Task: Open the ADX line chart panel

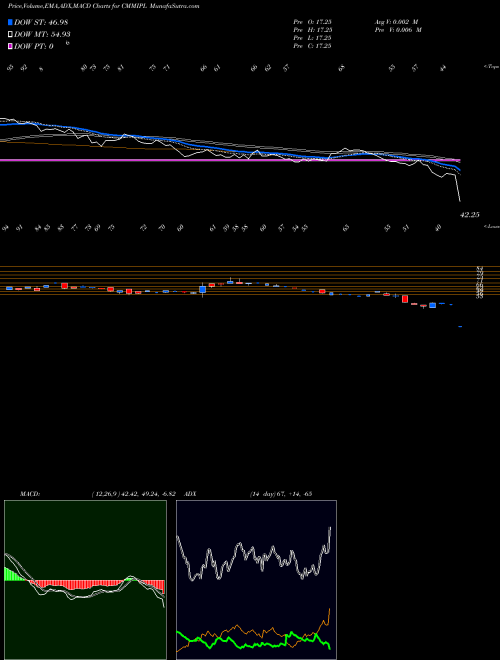Action: tap(256, 580)
